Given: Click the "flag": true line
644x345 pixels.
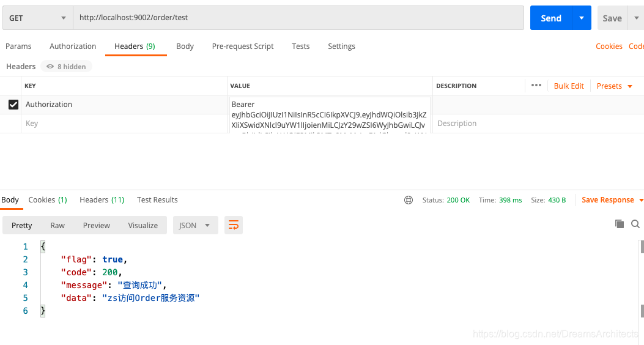Looking at the screenshot, I should click(x=94, y=259).
